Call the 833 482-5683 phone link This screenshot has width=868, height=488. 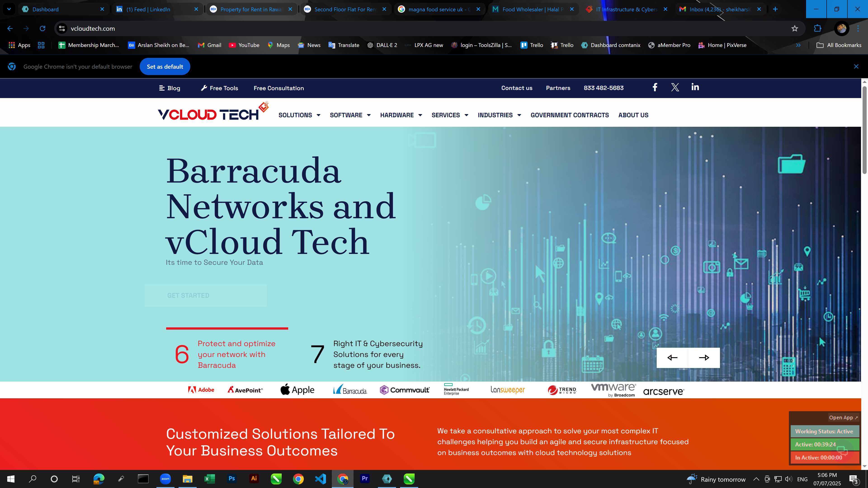(604, 88)
